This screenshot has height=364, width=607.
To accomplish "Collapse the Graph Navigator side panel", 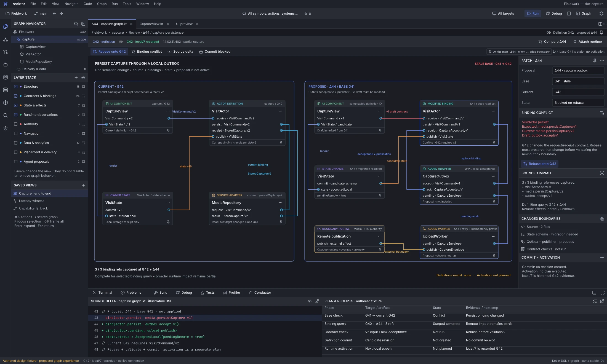I will [x=83, y=24].
